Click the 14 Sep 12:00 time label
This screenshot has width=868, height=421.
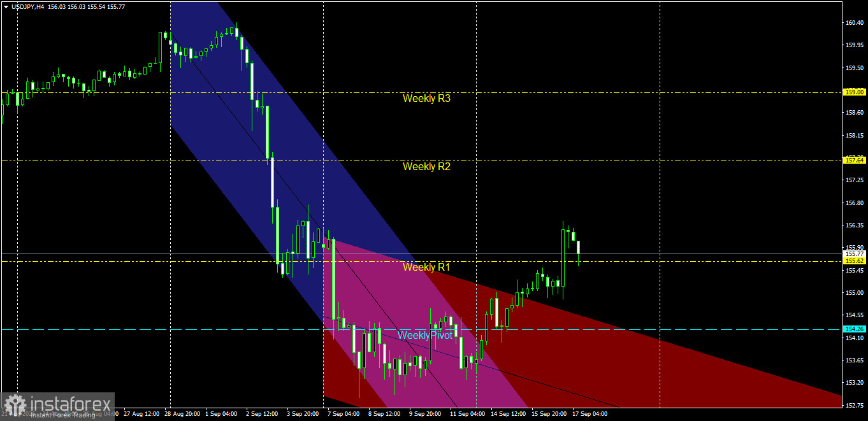pyautogui.click(x=509, y=414)
